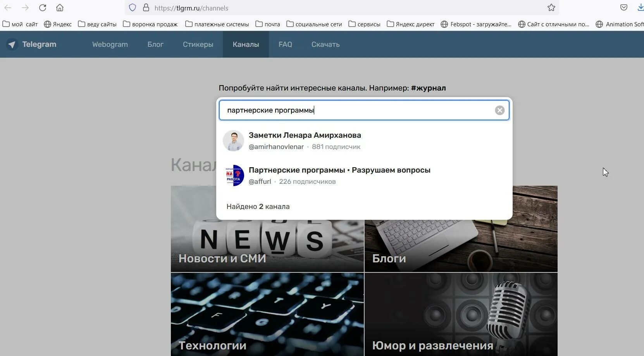Image resolution: width=644 pixels, height=356 pixels.
Task: Click the site security padlock icon
Action: 146,8
